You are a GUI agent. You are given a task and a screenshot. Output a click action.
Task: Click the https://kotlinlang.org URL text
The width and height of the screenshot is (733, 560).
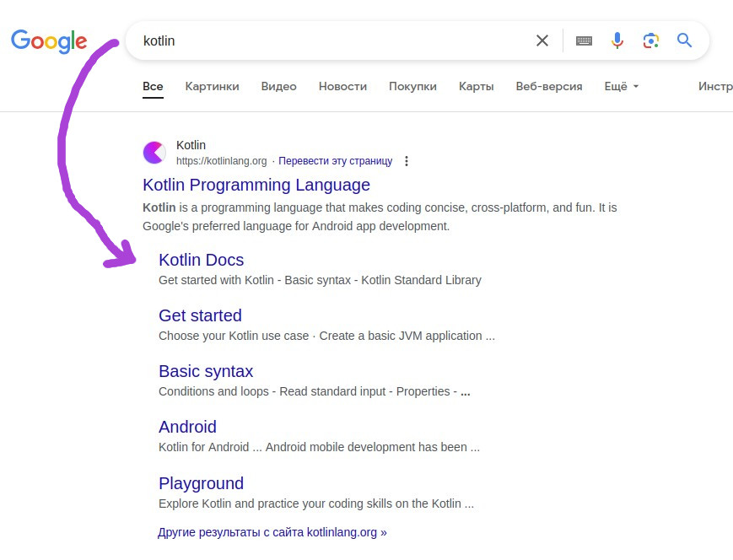tap(221, 161)
